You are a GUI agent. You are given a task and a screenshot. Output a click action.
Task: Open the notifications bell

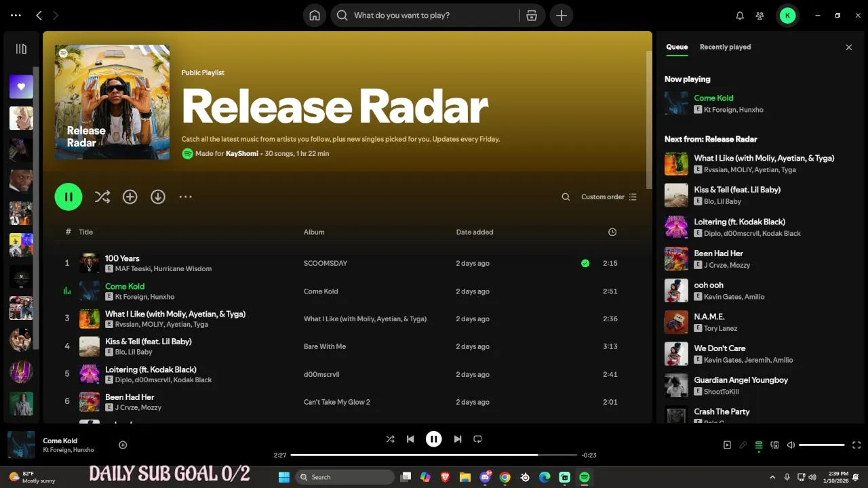click(x=740, y=16)
